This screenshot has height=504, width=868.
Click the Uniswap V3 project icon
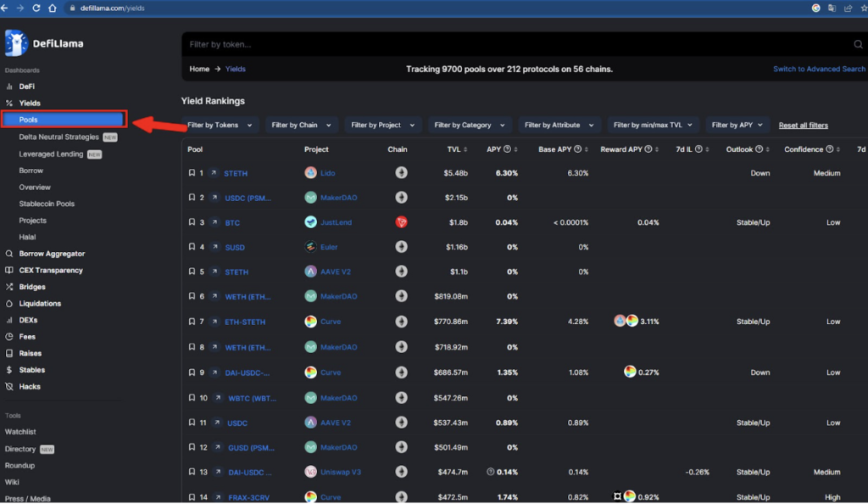coord(310,472)
